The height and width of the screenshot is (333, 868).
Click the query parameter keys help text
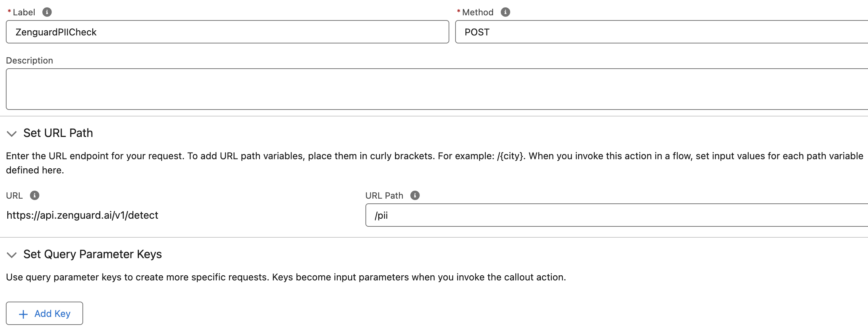286,277
